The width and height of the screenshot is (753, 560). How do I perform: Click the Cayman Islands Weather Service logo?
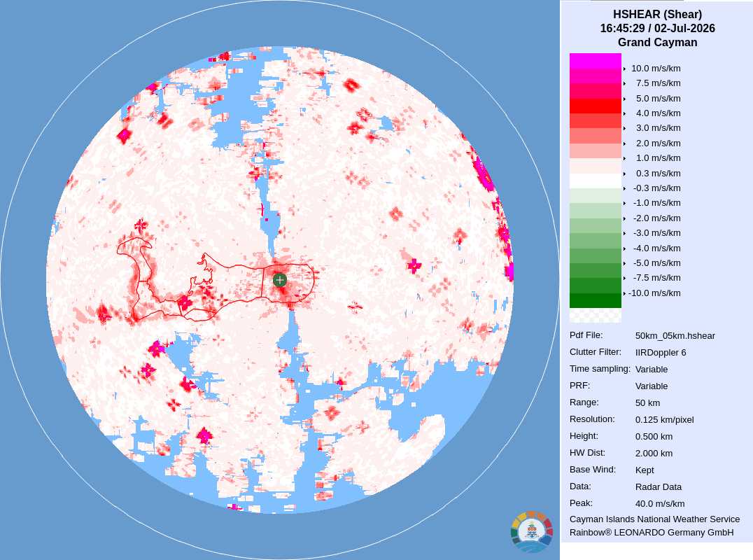[x=532, y=532]
